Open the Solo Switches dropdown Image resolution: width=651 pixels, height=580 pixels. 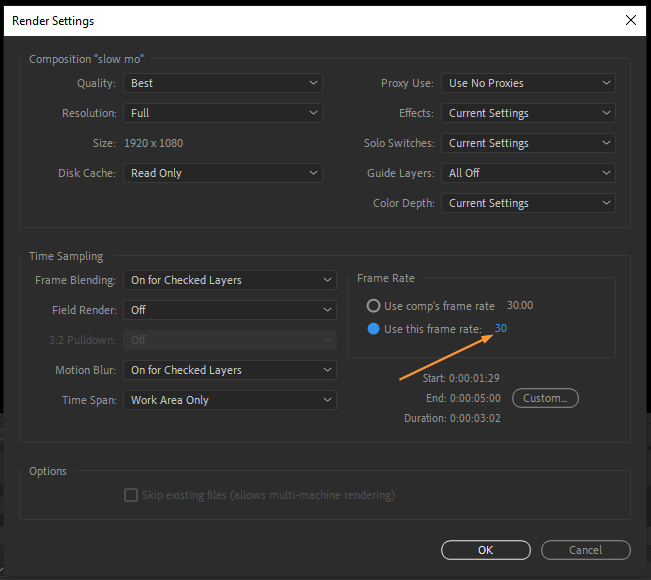[x=528, y=143]
